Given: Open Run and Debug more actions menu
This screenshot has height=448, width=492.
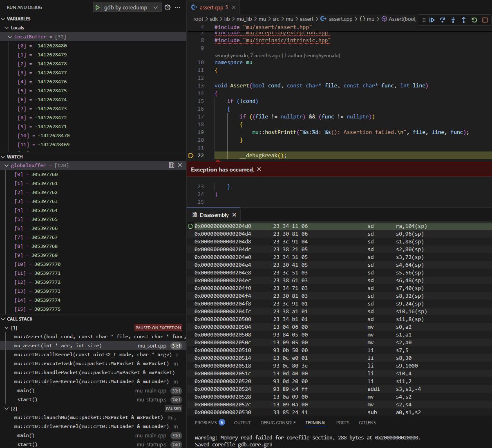Looking at the screenshot, I should (x=177, y=7).
